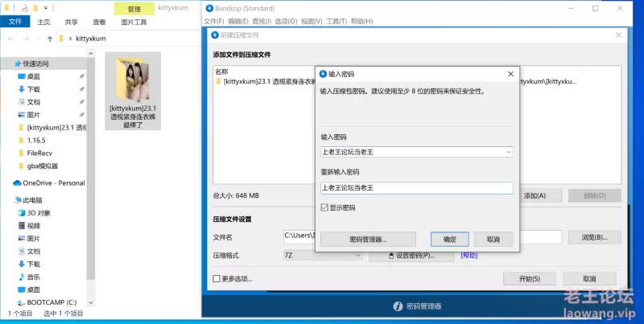Focus the 重新输入密码 input field
644x324 pixels.
tap(417, 188)
